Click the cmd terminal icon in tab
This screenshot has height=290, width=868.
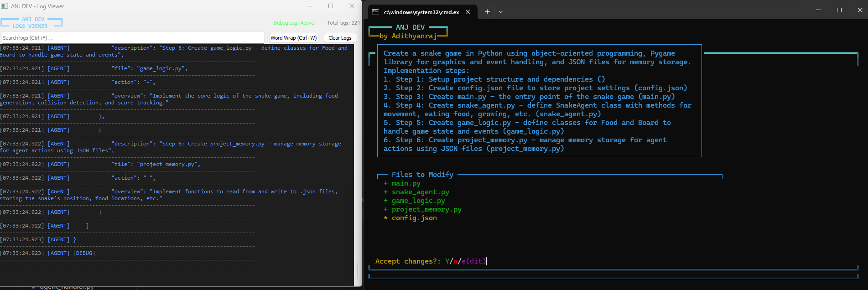[376, 12]
